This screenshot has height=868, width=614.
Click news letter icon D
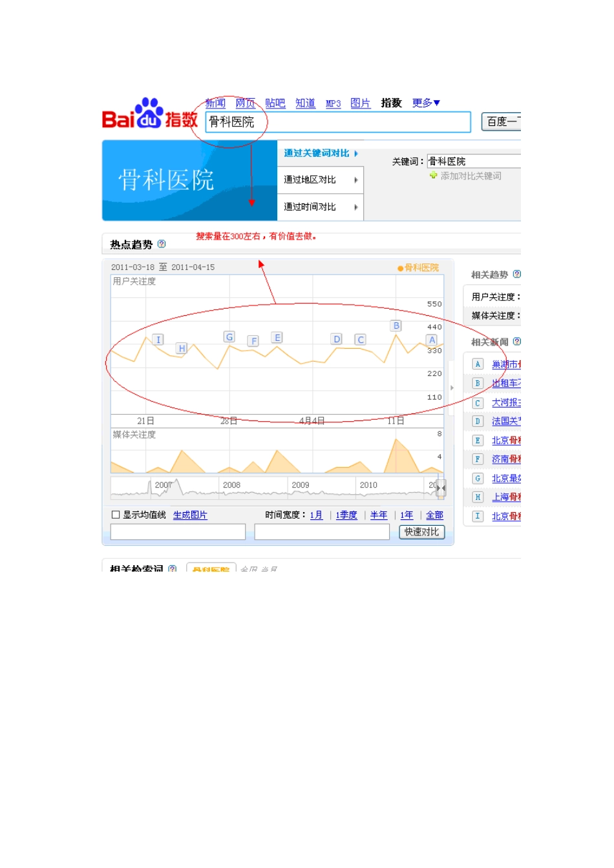pyautogui.click(x=478, y=421)
